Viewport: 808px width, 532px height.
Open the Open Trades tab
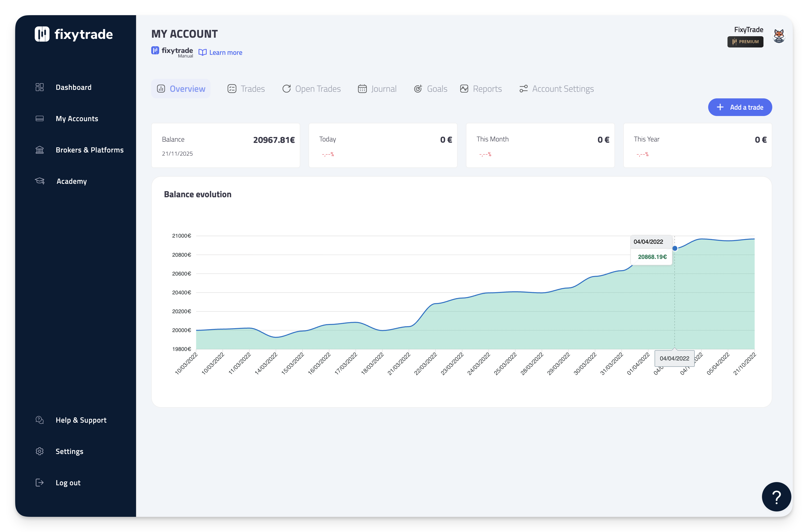coord(311,89)
